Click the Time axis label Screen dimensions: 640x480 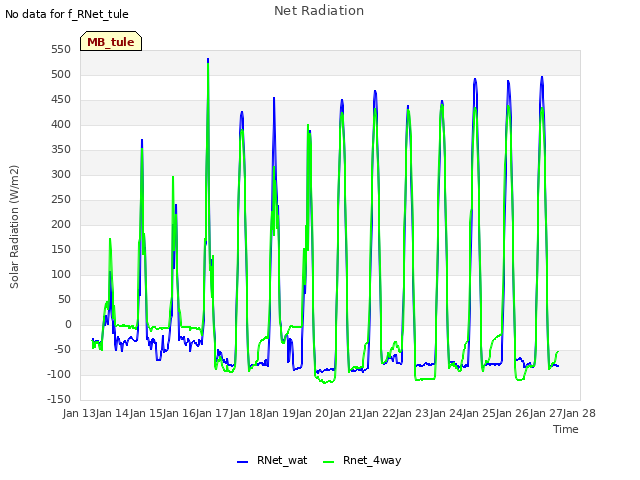click(566, 429)
